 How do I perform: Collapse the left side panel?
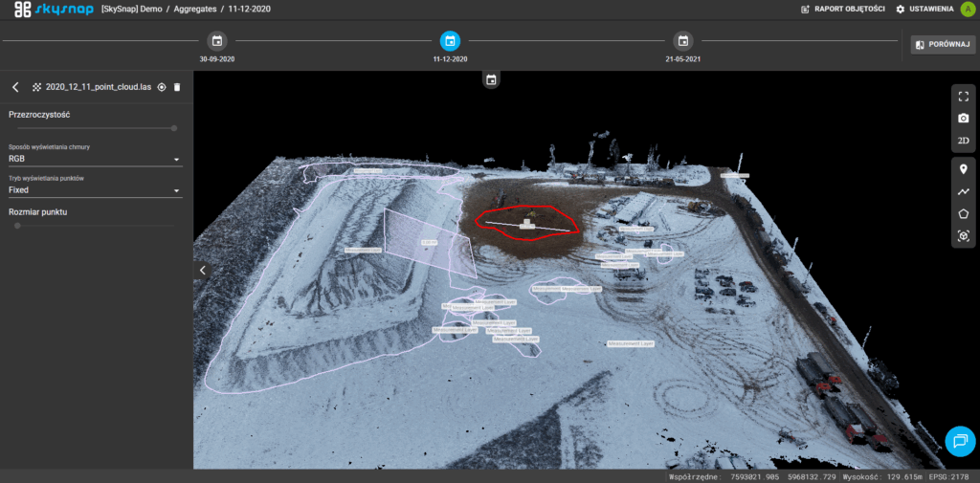(202, 271)
